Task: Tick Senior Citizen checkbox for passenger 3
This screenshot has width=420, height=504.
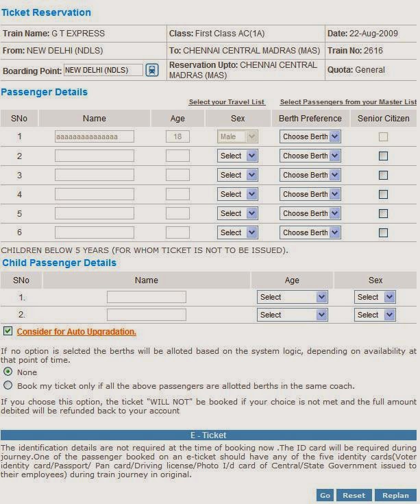Action: pos(383,175)
